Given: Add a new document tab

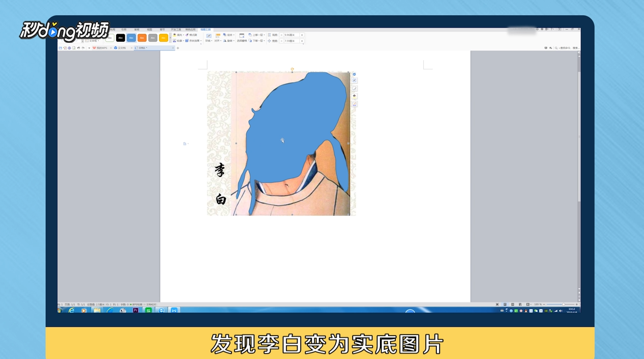Looking at the screenshot, I should (x=178, y=48).
